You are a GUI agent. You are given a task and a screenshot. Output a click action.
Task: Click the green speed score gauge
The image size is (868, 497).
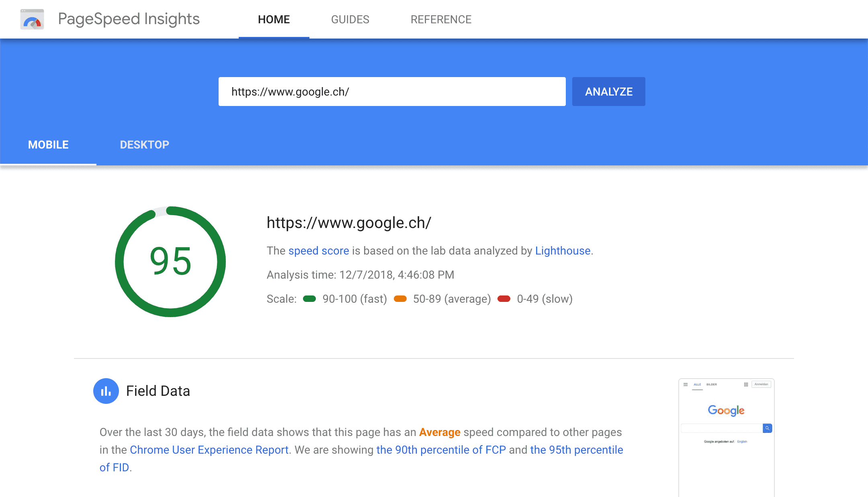click(x=170, y=262)
